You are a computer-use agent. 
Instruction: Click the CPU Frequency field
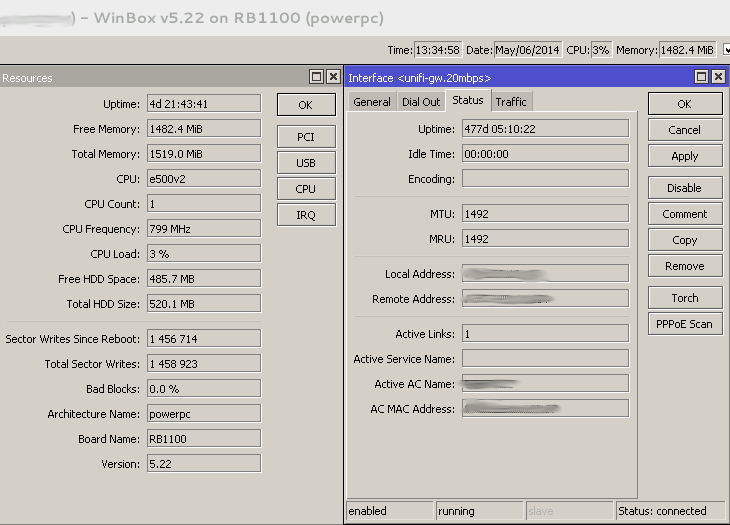click(x=204, y=229)
